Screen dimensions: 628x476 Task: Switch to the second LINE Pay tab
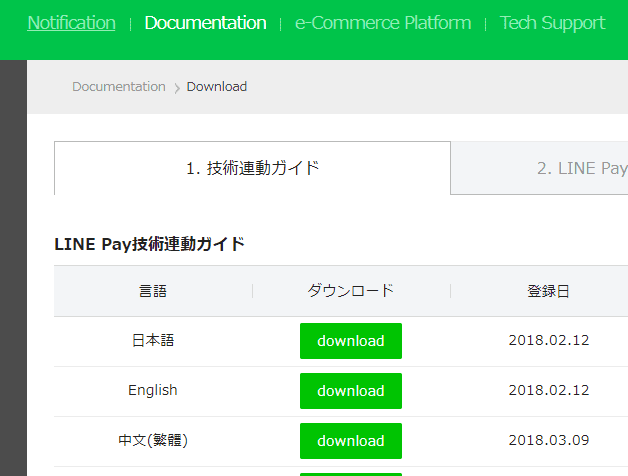point(539,168)
